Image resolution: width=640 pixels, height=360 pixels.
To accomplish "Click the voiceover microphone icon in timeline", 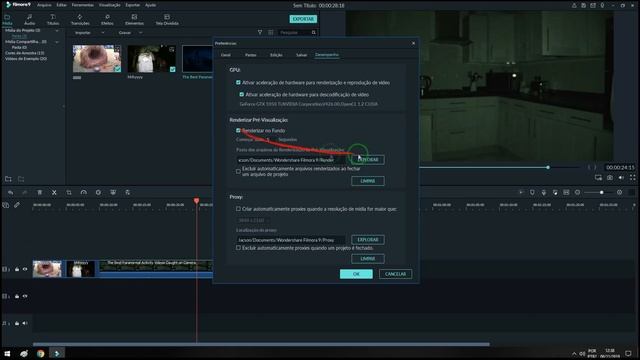I will (544, 192).
